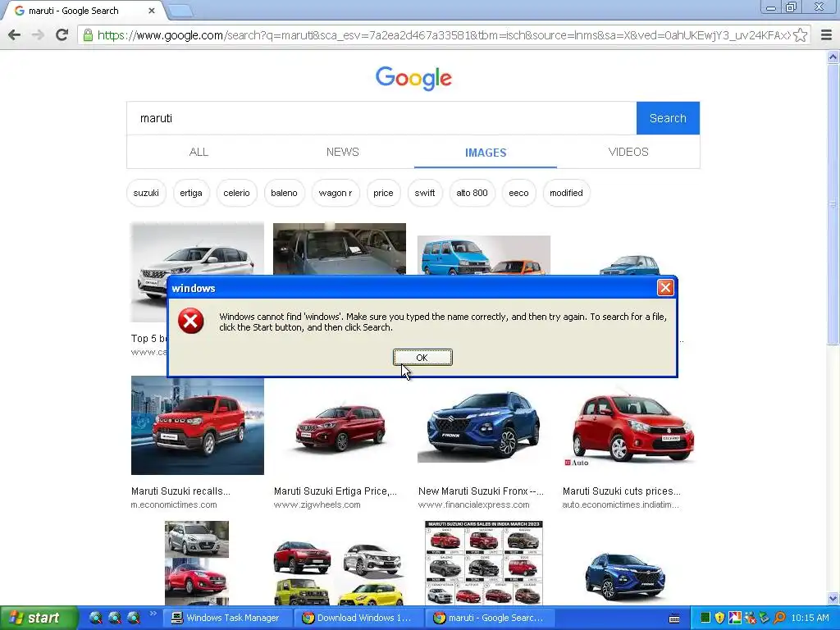
Task: Click the first quick launch icon
Action: [95, 618]
